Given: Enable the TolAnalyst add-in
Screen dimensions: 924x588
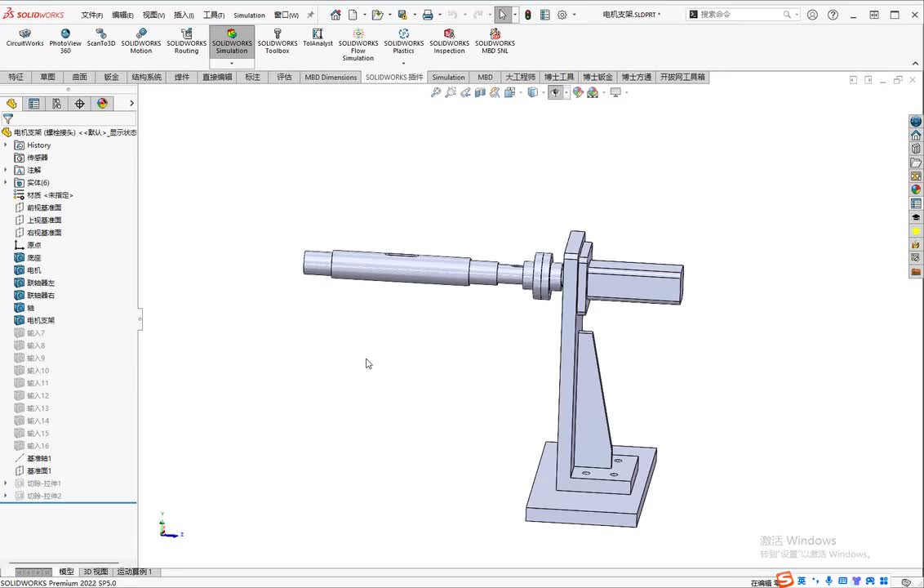Looking at the screenshot, I should 318,38.
